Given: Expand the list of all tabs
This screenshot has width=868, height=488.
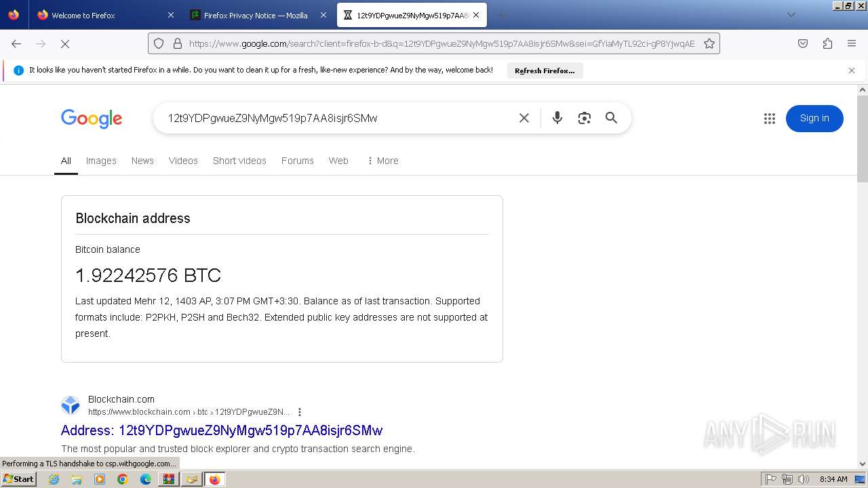Looking at the screenshot, I should coord(791,15).
